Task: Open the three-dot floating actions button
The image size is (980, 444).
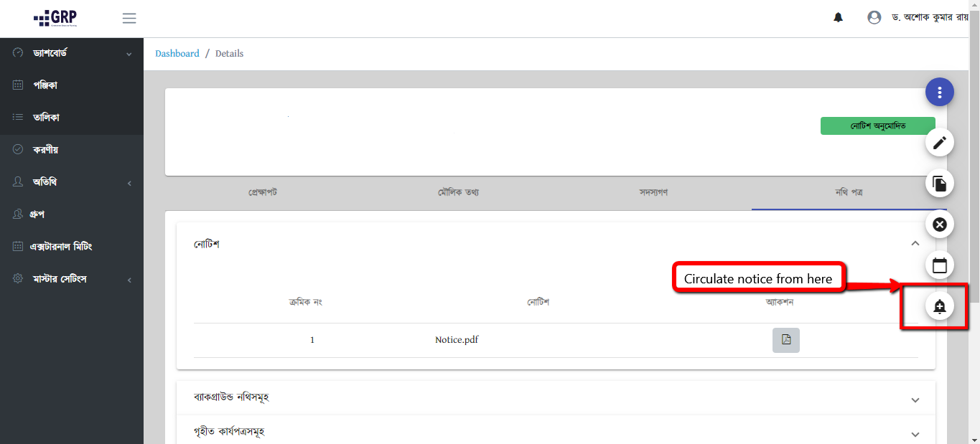Action: tap(939, 92)
